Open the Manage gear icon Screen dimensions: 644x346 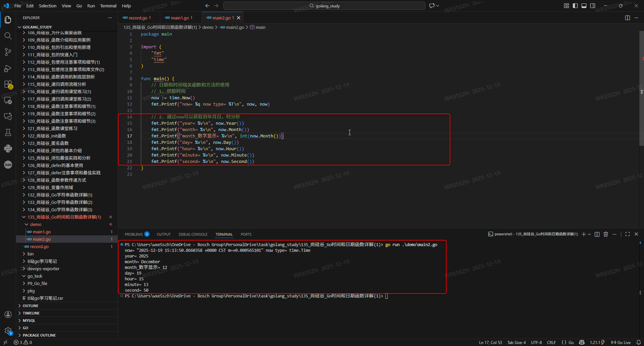click(8, 331)
